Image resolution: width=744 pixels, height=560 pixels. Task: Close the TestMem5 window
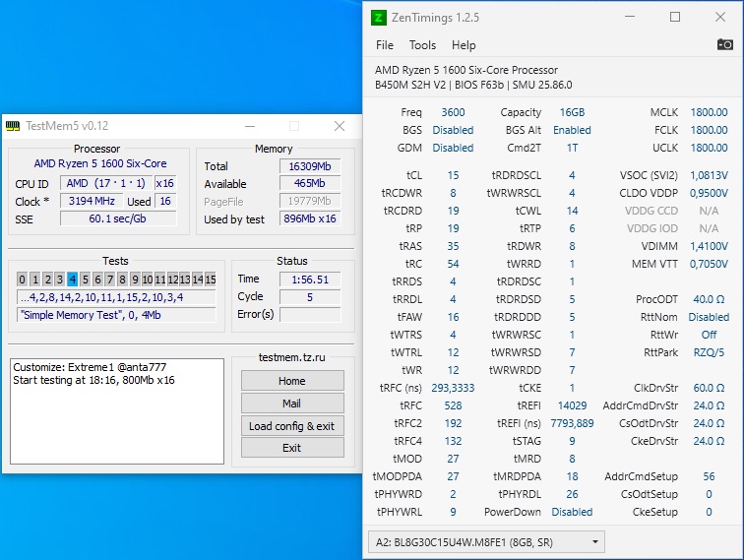coord(340,126)
